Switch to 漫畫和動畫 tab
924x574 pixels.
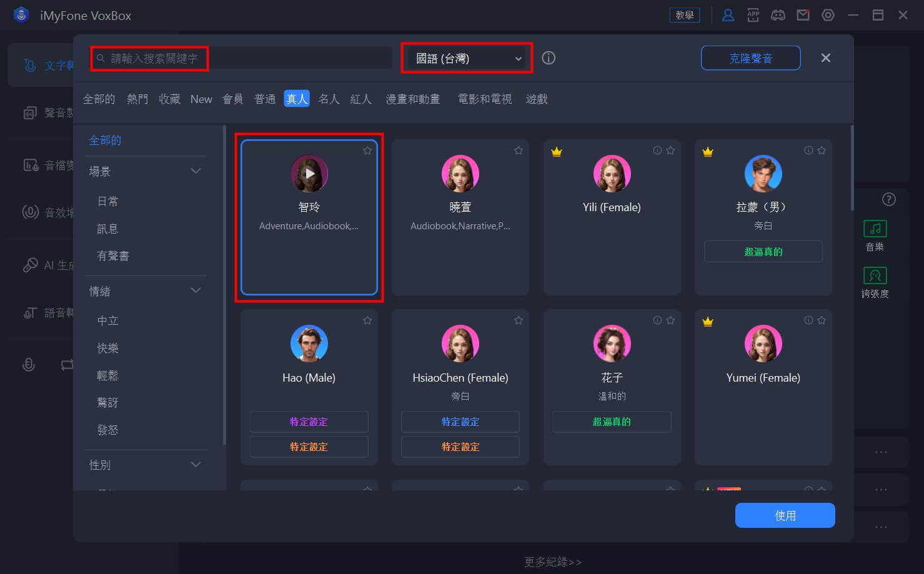(x=413, y=99)
